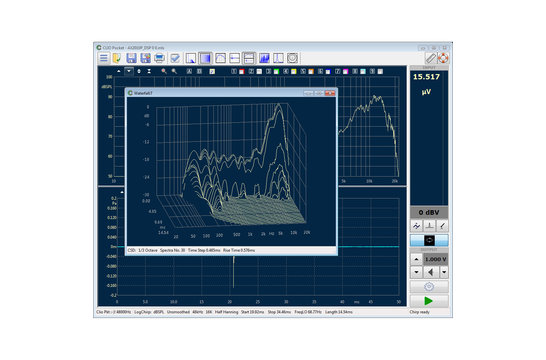Toggle overlay number 7

click(337, 71)
